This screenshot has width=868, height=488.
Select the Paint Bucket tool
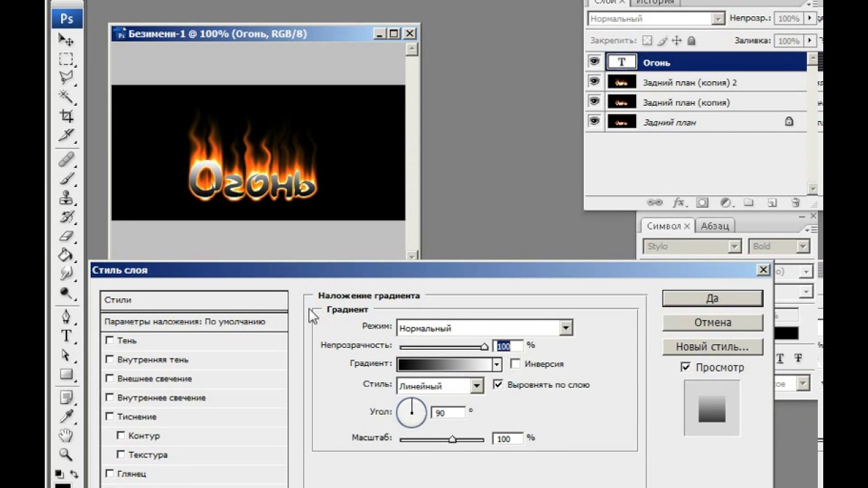coord(66,255)
